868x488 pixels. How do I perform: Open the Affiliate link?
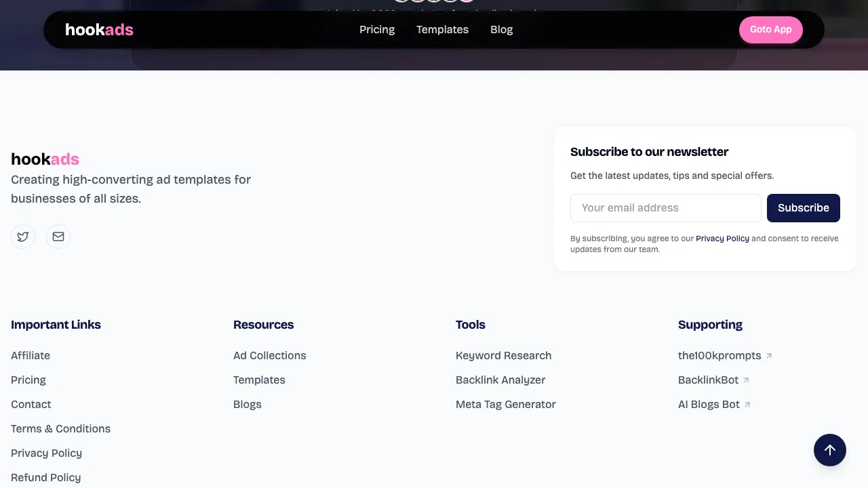point(31,355)
